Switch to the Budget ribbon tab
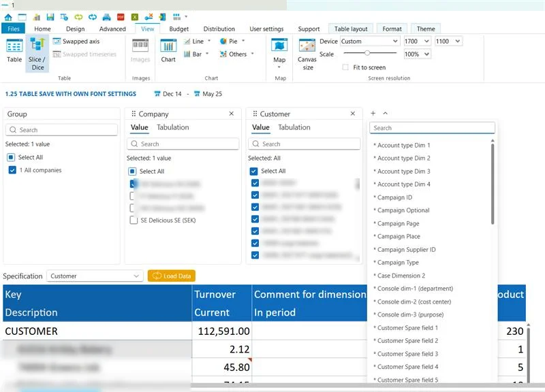 click(179, 29)
